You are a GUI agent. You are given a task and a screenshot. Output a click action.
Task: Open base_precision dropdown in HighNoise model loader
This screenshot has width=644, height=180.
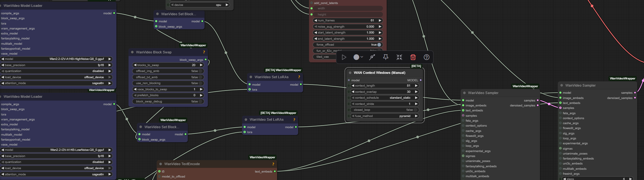tap(56, 65)
